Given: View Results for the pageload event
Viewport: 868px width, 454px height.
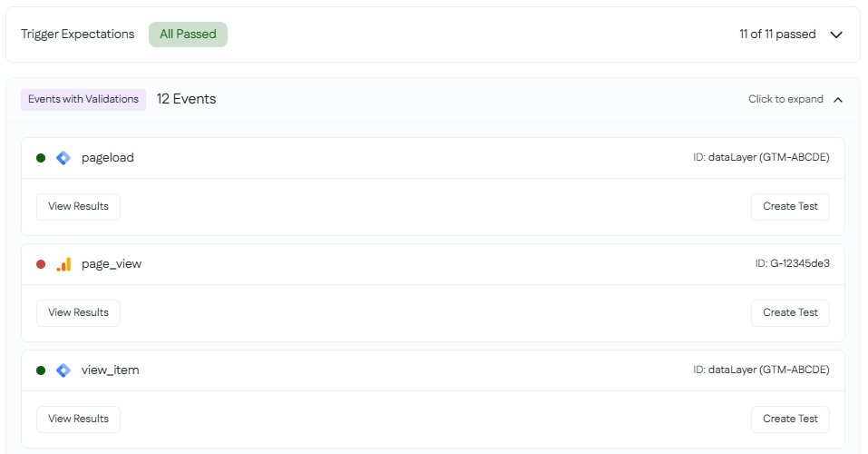Looking at the screenshot, I should click(78, 207).
